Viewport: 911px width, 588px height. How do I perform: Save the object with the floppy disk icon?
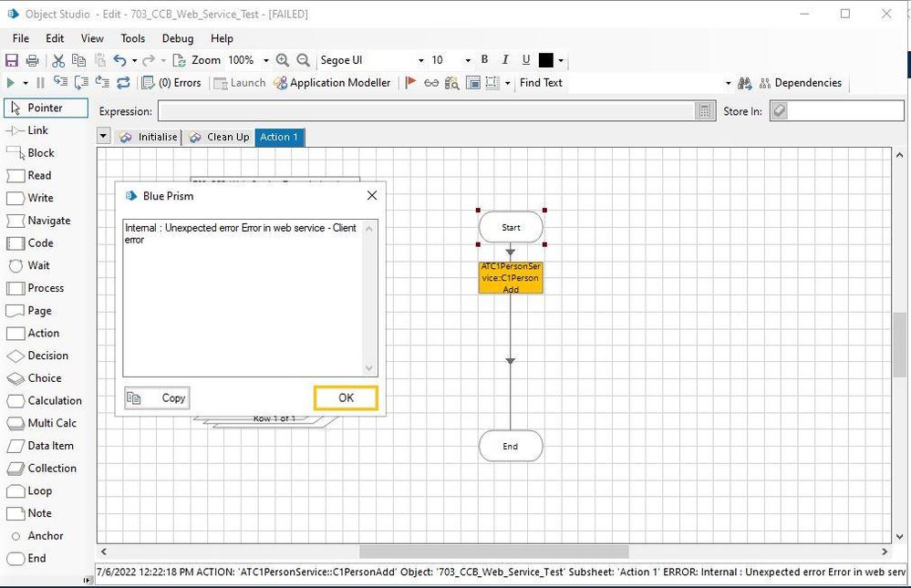(x=12, y=60)
